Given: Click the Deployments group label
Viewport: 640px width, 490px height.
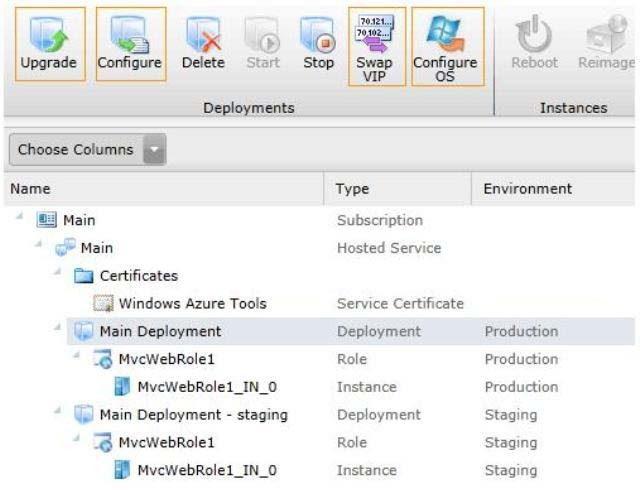Looking at the screenshot, I should (249, 108).
